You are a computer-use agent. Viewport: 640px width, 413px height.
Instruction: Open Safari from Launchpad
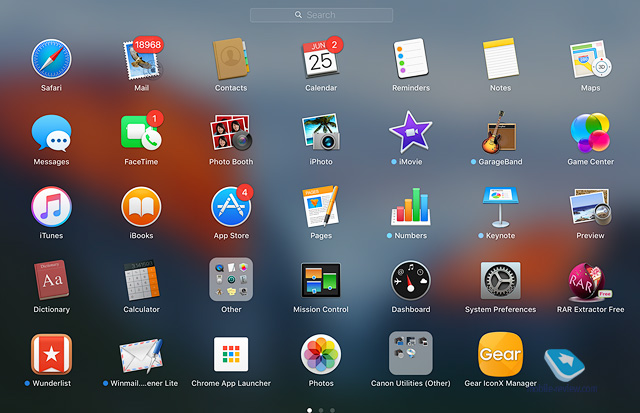click(51, 59)
